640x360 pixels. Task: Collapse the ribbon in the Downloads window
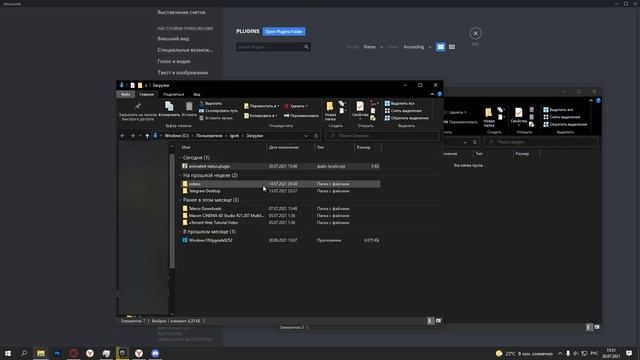(x=432, y=94)
